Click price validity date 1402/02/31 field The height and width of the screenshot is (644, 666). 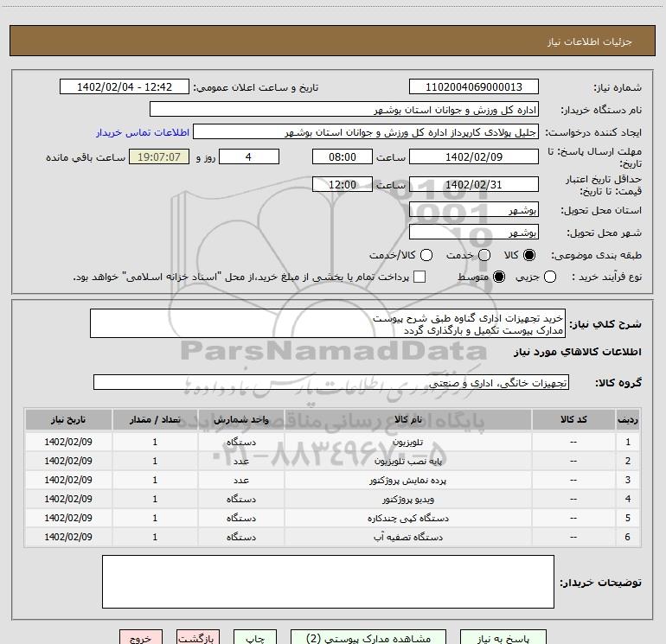(474, 184)
